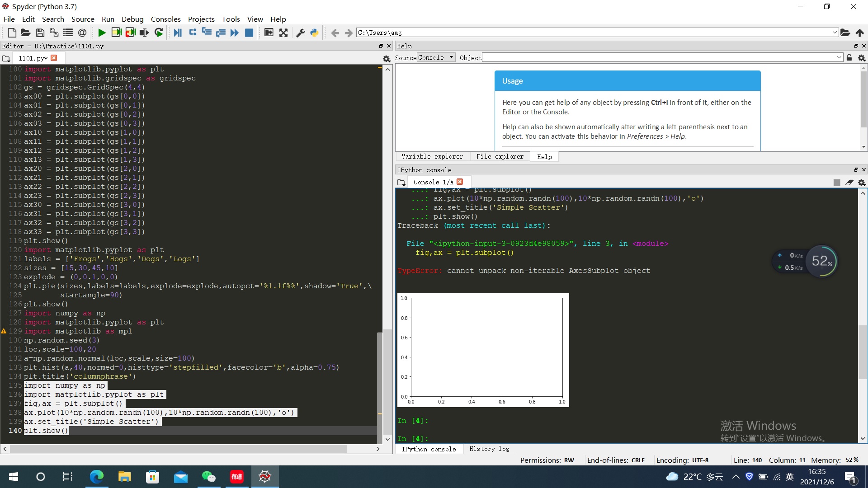Start debugging the file
Screen dimensions: 868x488
tap(178, 33)
